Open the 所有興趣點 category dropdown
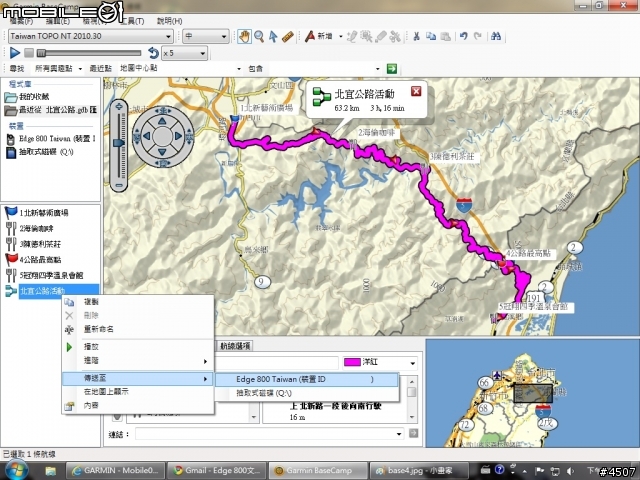Image resolution: width=640 pixels, height=480 pixels. click(80, 69)
